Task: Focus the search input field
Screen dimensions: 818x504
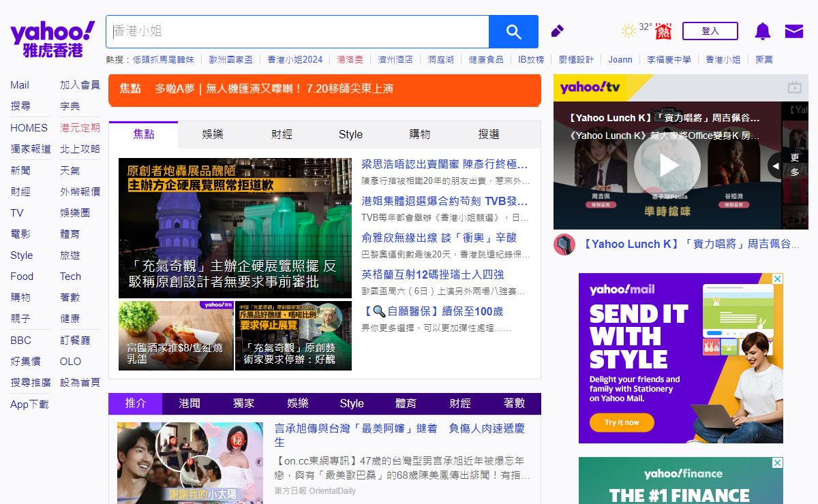Action: click(297, 32)
